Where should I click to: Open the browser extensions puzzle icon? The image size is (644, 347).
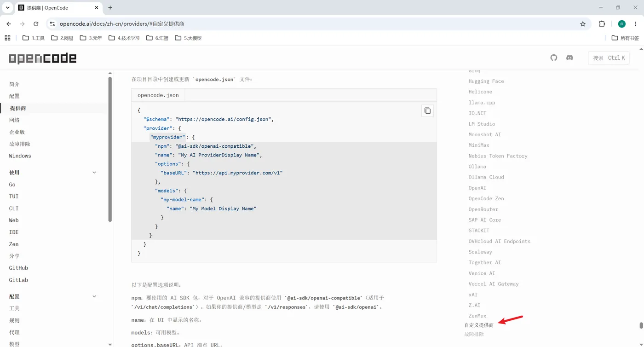pos(602,24)
